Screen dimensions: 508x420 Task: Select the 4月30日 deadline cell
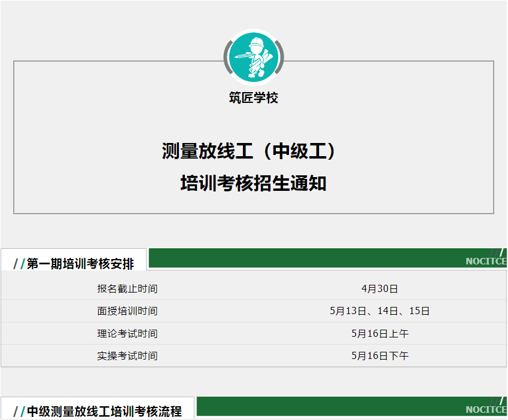coord(379,289)
